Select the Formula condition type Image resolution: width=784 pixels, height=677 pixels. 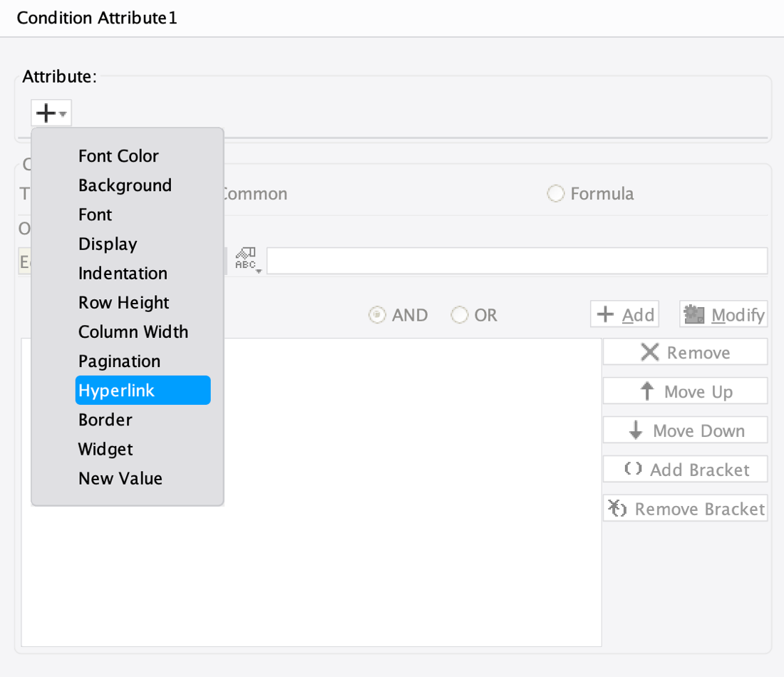coord(555,193)
